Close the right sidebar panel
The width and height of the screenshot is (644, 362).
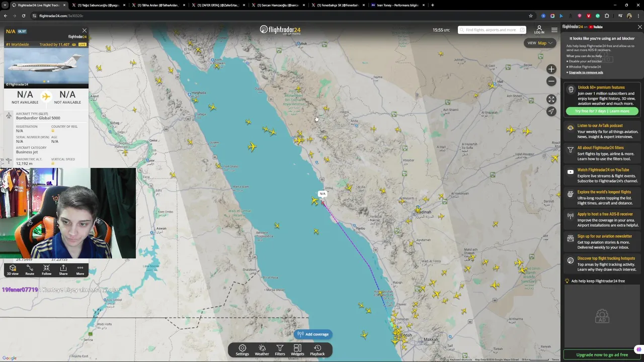click(x=639, y=27)
